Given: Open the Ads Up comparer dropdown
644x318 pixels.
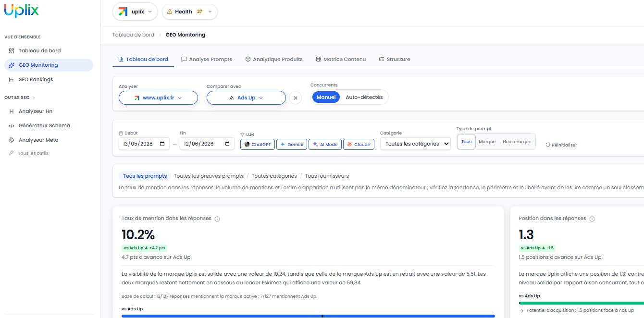Looking at the screenshot, I should (246, 98).
